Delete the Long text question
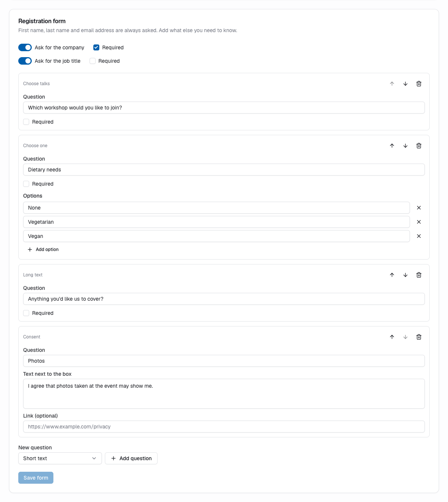The height and width of the screenshot is (502, 448). 419,275
